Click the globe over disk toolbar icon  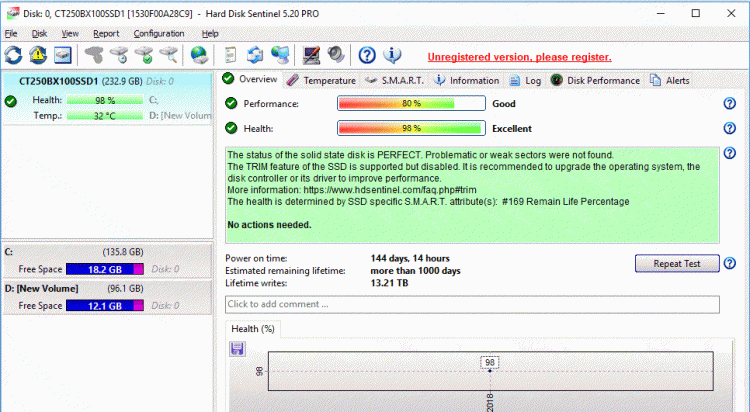(x=199, y=56)
